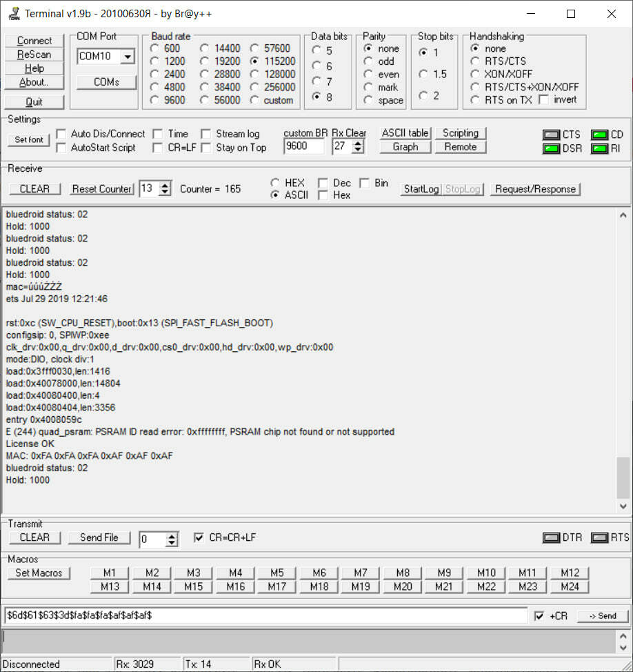633x672 pixels.
Task: Click Reset Counter button
Action: 102,189
